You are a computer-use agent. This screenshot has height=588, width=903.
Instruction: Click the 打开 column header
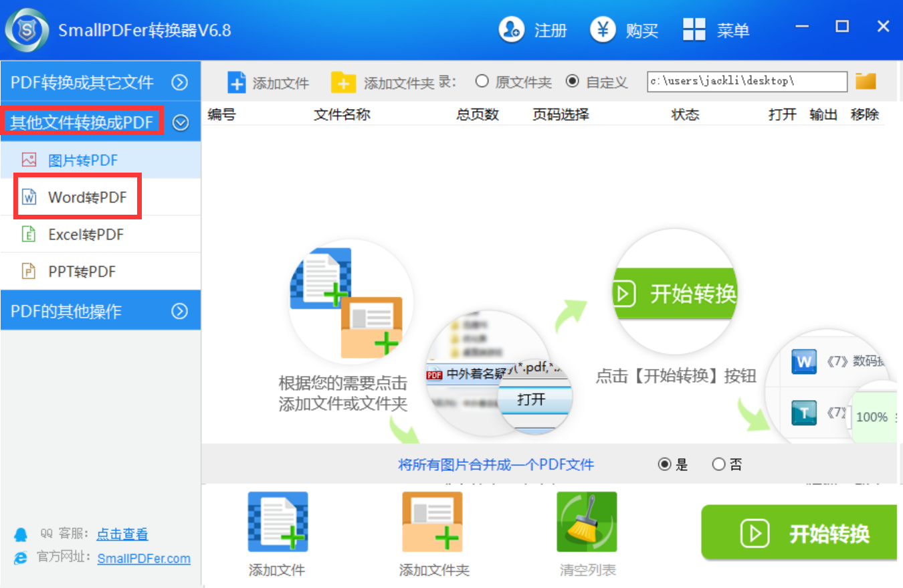(x=783, y=114)
